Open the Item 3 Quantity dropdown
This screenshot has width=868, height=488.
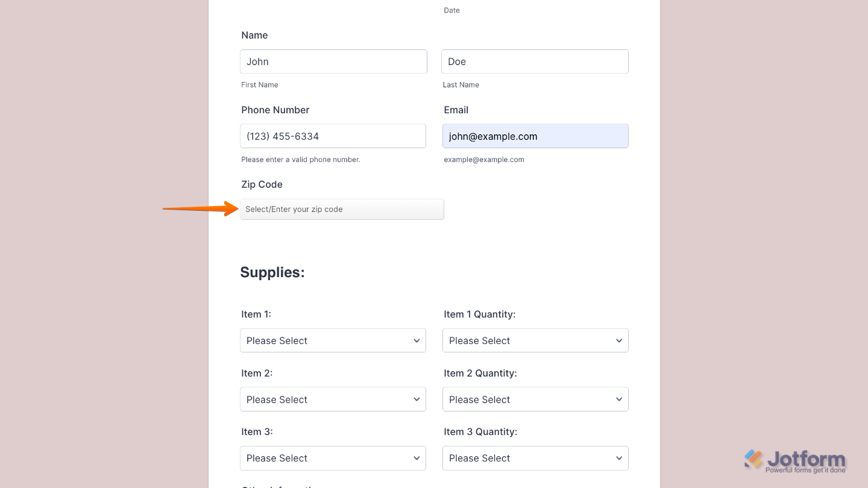click(x=535, y=458)
